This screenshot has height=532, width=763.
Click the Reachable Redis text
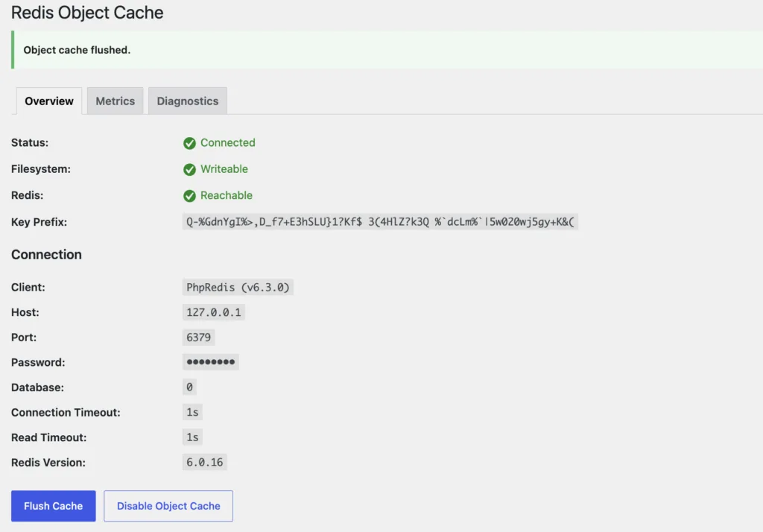(x=227, y=195)
